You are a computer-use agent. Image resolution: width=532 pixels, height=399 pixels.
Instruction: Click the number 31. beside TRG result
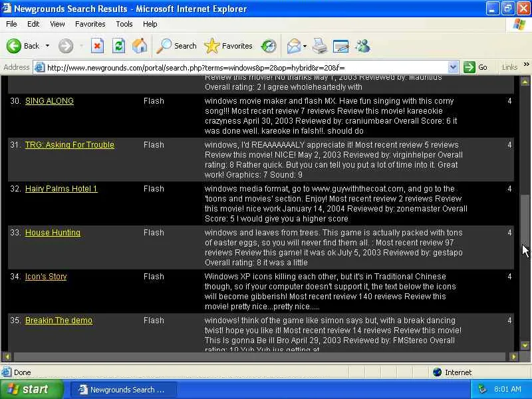coord(15,145)
